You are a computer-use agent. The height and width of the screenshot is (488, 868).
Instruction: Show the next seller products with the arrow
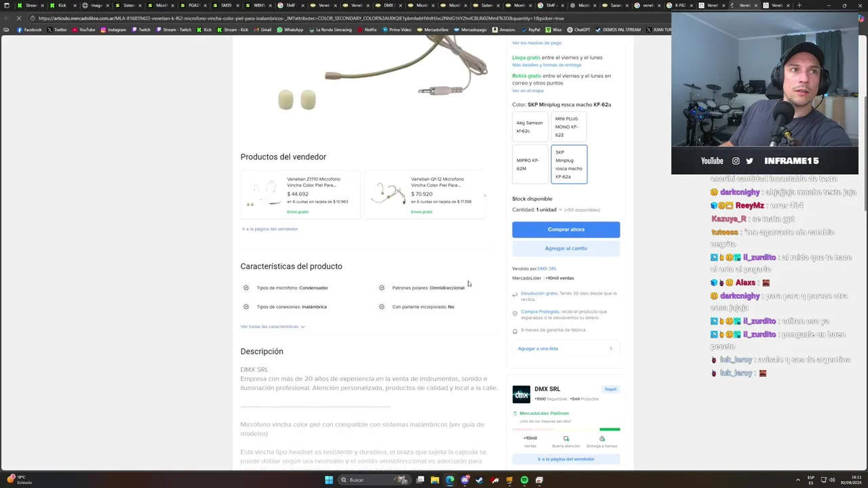(484, 195)
